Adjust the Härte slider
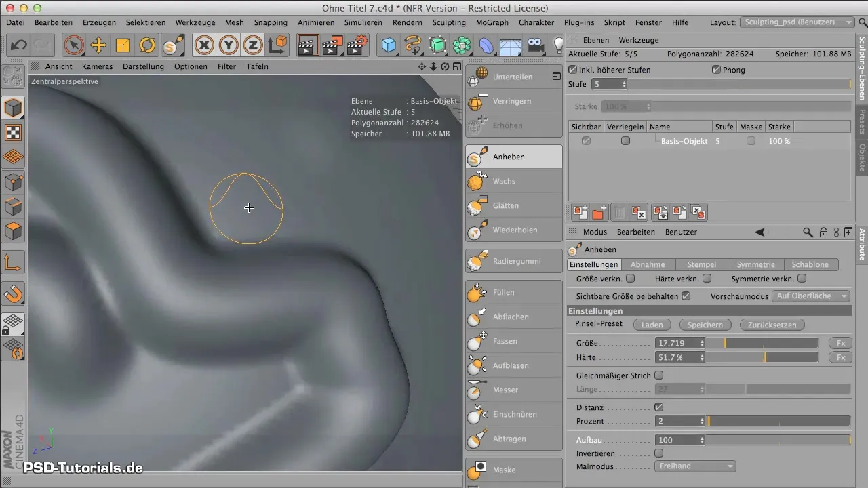Viewport: 868px width, 488px height. point(763,357)
